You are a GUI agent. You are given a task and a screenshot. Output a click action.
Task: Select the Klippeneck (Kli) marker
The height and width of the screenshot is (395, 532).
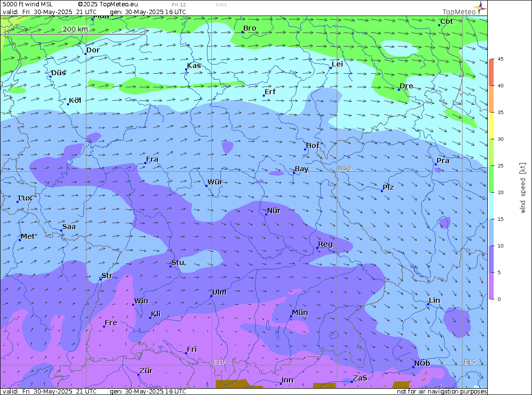tap(150, 318)
